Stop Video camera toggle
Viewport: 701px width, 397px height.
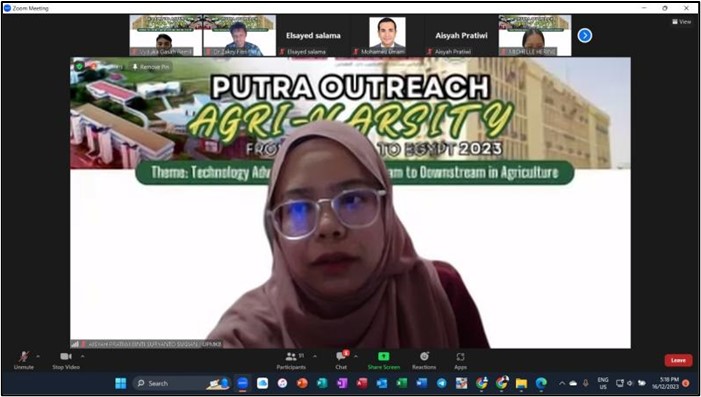(x=66, y=360)
